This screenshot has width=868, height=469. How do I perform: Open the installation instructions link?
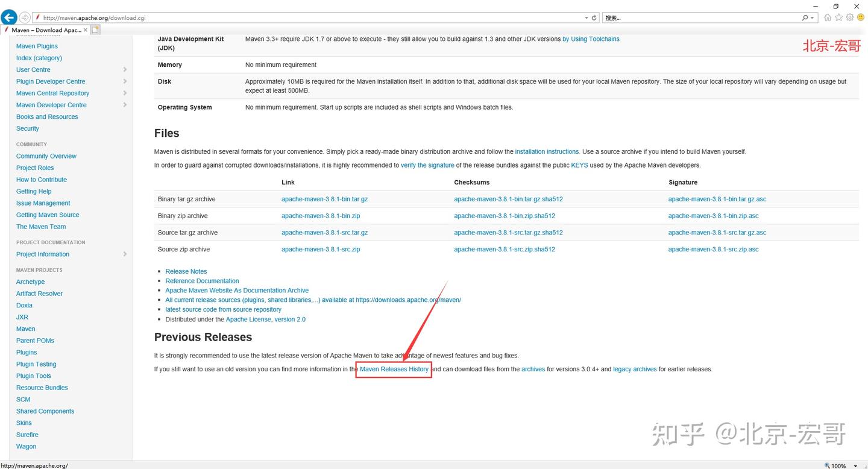[x=547, y=152]
